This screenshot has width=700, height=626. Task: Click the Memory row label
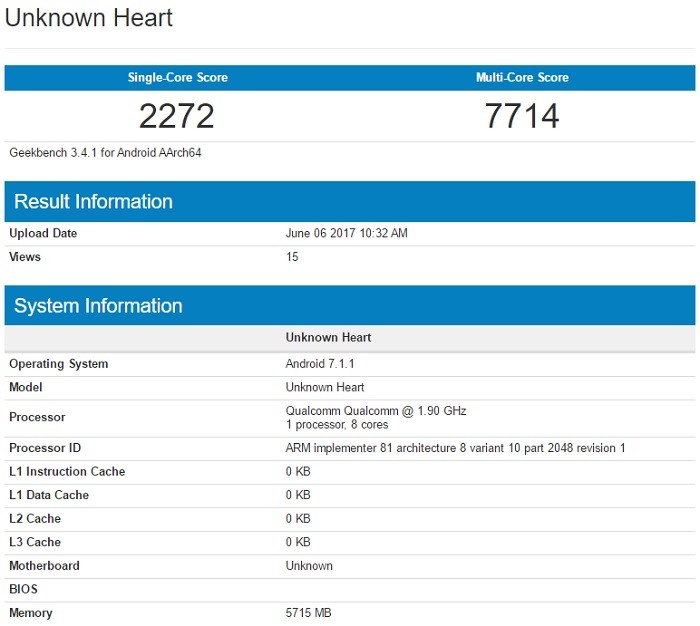pos(31,613)
